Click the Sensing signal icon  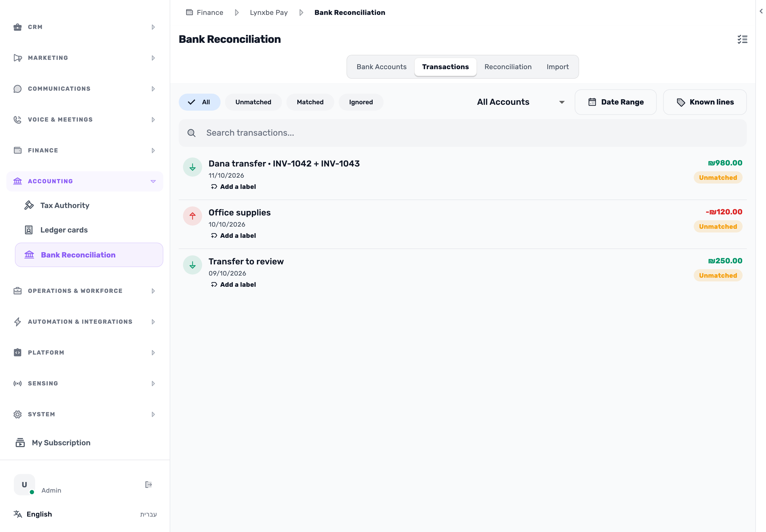(x=18, y=383)
